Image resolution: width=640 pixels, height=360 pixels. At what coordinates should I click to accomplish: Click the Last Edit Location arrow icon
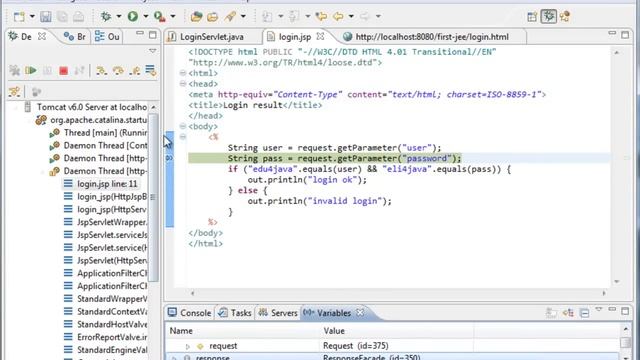point(321,17)
